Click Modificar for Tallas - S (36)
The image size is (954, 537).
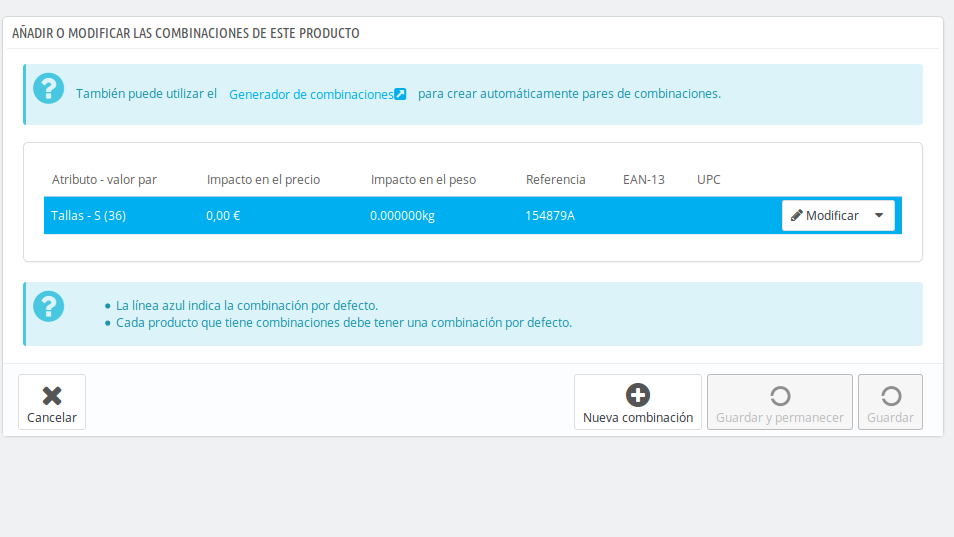[825, 215]
